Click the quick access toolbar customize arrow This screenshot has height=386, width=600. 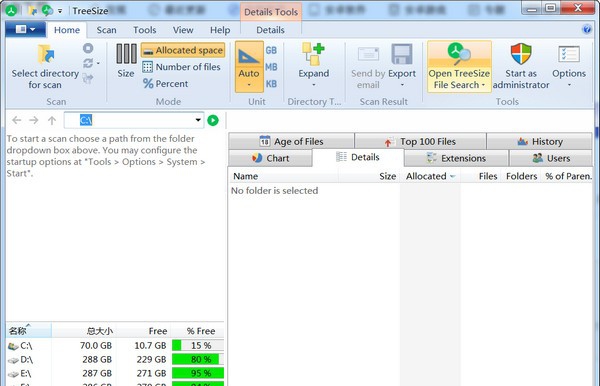[60, 11]
